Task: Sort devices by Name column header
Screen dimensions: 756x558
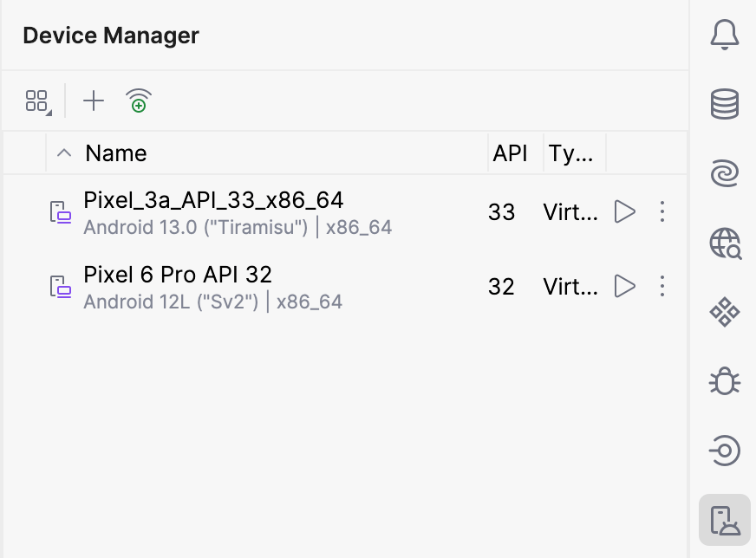Action: tap(116, 153)
